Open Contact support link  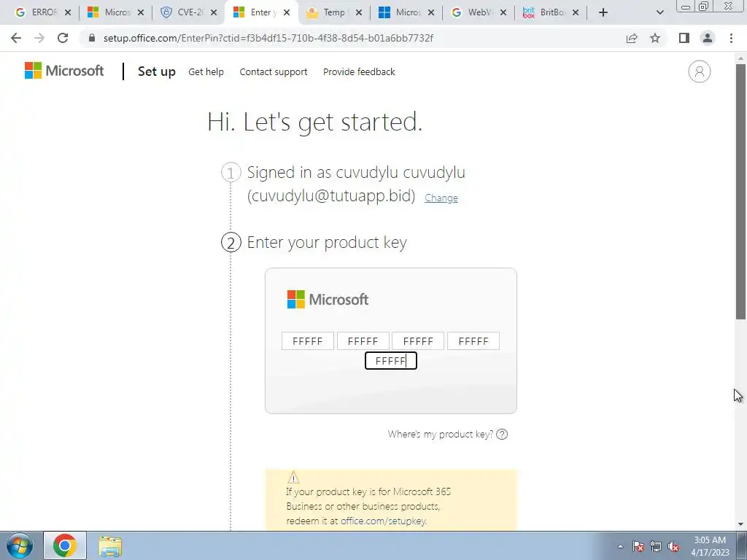tap(274, 72)
